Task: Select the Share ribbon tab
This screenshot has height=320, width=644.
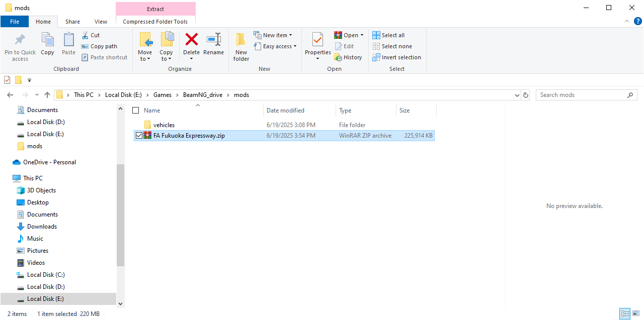Action: [72, 22]
